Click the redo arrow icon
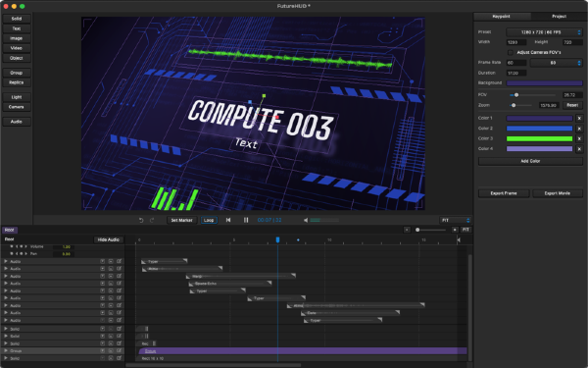 (152, 220)
